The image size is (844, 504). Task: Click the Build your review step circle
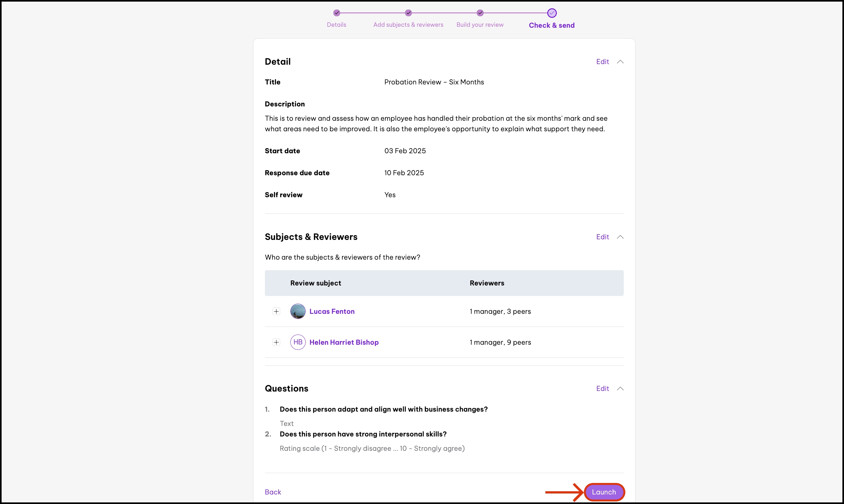480,13
